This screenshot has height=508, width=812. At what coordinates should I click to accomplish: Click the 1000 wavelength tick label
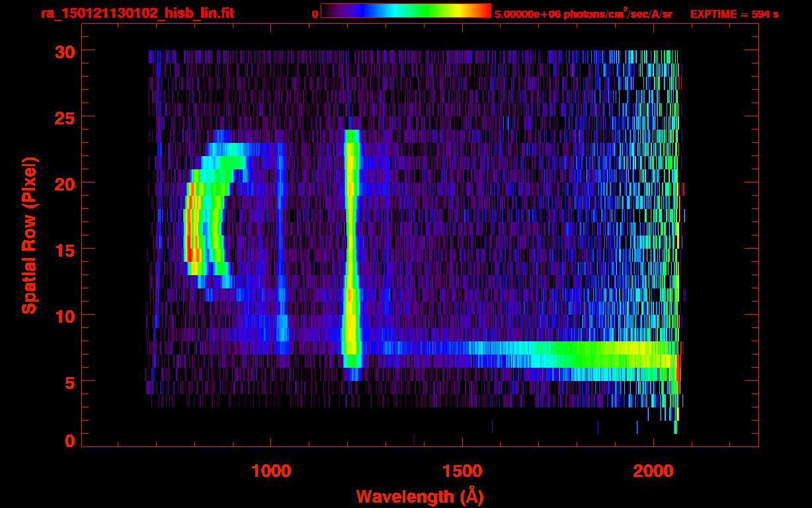tap(271, 470)
